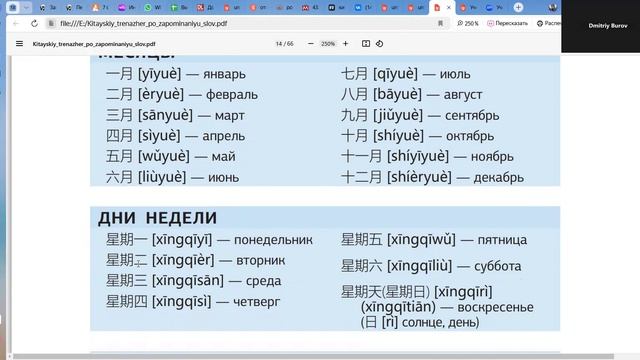Click the word июнь
The width and height of the screenshot is (640, 360).
224,178
